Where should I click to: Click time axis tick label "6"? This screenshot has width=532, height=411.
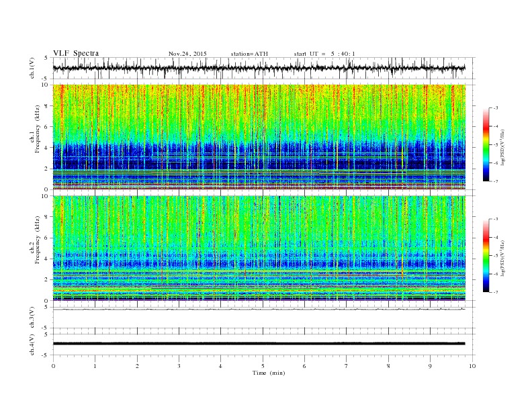click(304, 366)
